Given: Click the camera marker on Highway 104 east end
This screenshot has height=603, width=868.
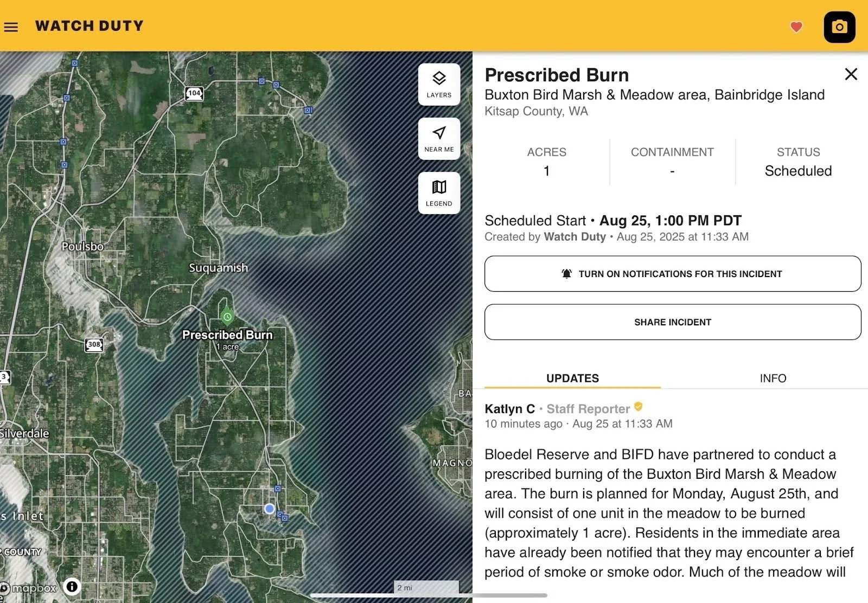Looking at the screenshot, I should pos(308,110).
